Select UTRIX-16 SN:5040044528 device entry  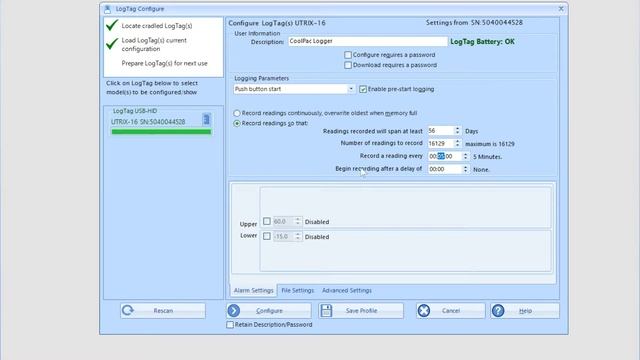(148, 122)
